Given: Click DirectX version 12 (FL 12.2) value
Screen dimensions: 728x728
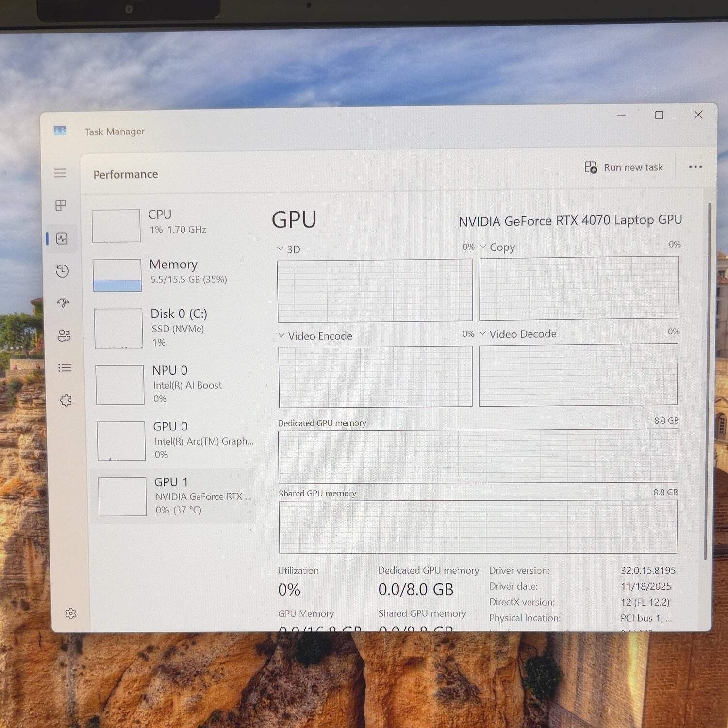Looking at the screenshot, I should point(645,602).
